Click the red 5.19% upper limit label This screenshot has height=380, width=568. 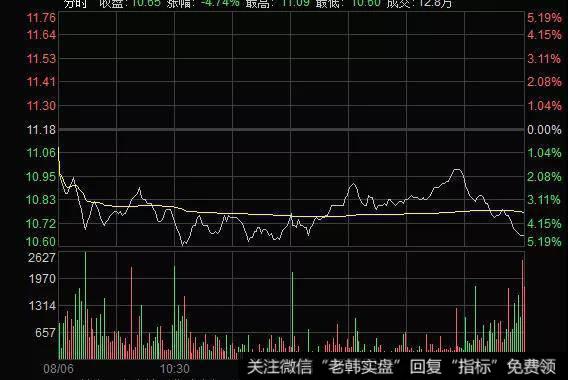[x=544, y=17]
